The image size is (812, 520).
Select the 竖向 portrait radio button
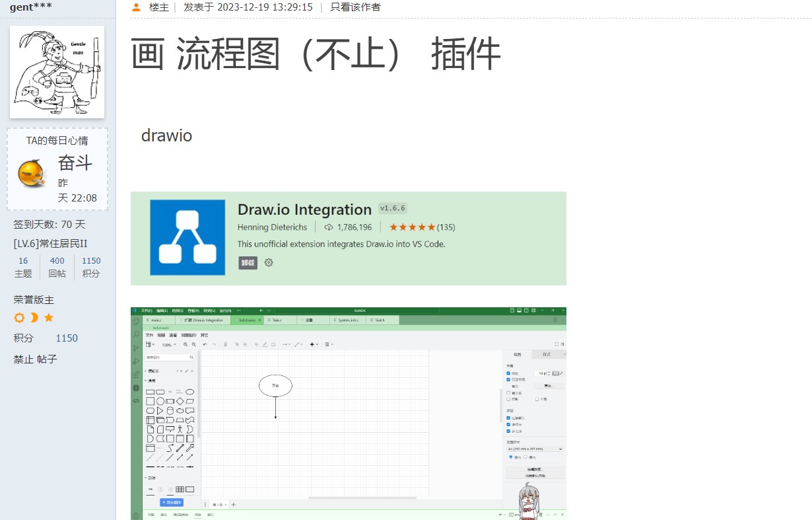(x=510, y=457)
